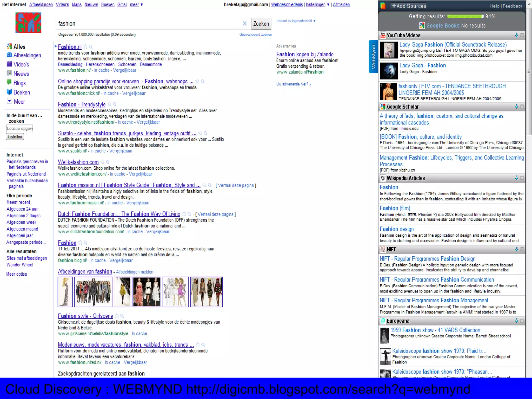Open the Fashion kopen bij Zalando ad

(305, 54)
